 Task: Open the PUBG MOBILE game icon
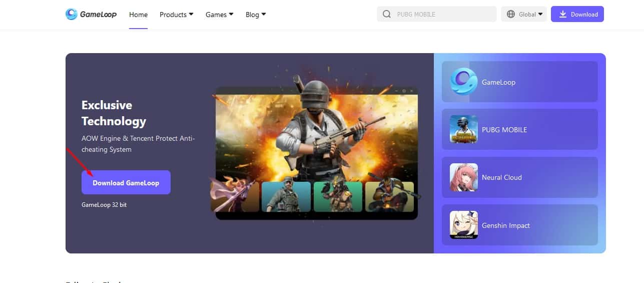[464, 129]
